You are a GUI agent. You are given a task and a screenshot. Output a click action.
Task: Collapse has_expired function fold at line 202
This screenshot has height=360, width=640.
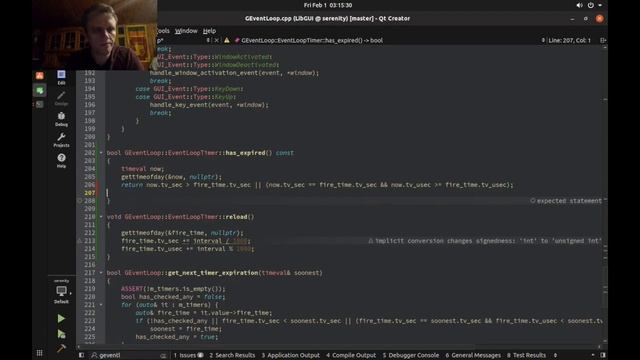tap(101, 153)
